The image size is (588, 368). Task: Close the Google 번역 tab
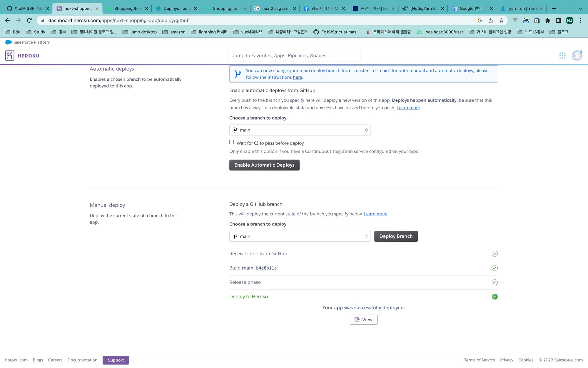492,9
